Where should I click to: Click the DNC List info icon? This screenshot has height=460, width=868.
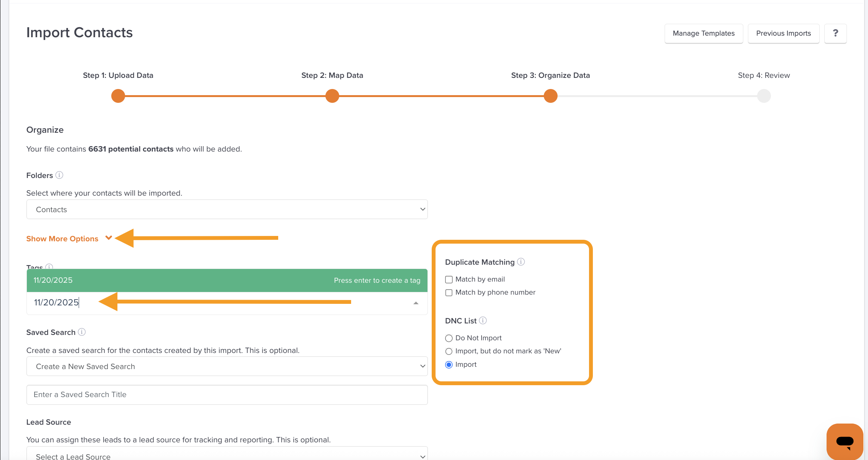point(483,320)
